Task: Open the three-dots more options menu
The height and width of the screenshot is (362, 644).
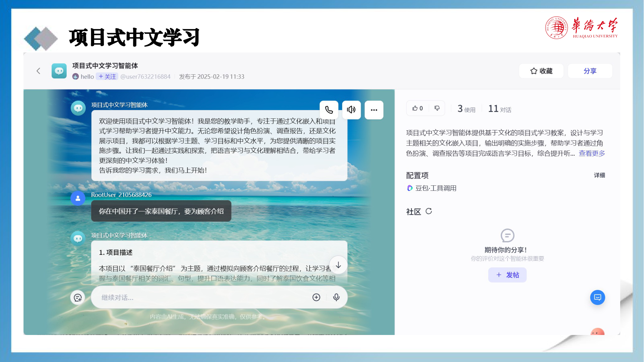Action: pyautogui.click(x=374, y=110)
